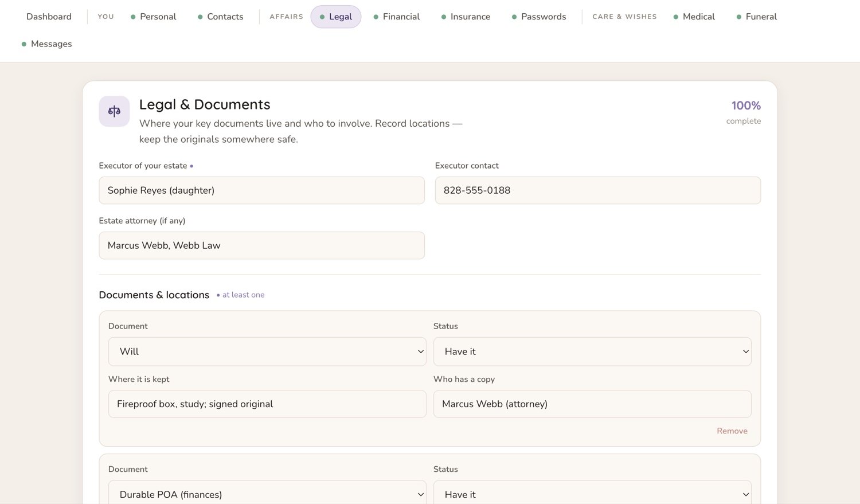Click the Legal & Documents title

(205, 104)
